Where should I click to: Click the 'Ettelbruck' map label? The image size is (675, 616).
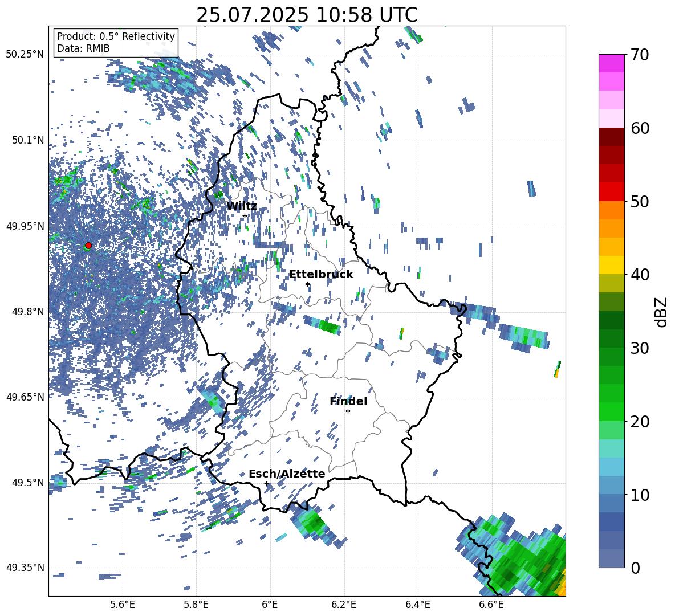coord(321,275)
